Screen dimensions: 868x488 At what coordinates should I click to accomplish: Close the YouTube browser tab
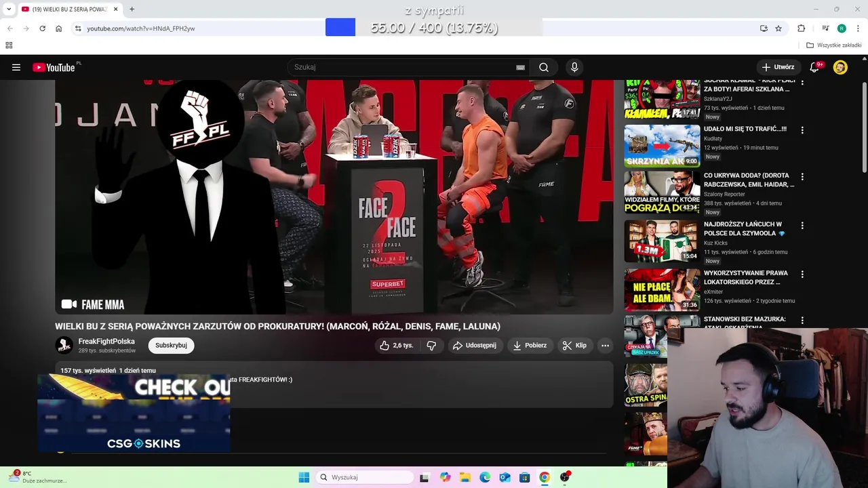click(x=116, y=9)
